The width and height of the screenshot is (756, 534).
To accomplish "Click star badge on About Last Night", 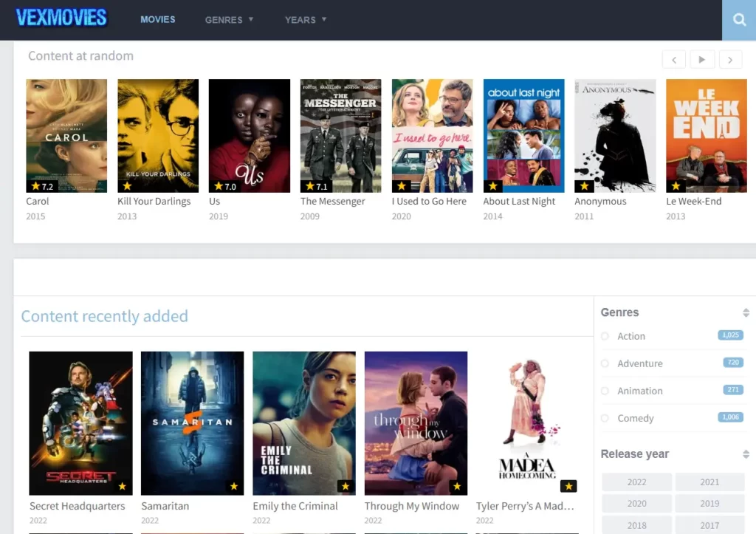I will (x=492, y=186).
